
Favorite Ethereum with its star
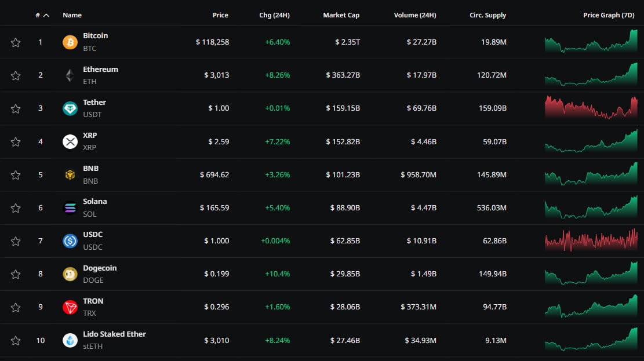tap(16, 75)
